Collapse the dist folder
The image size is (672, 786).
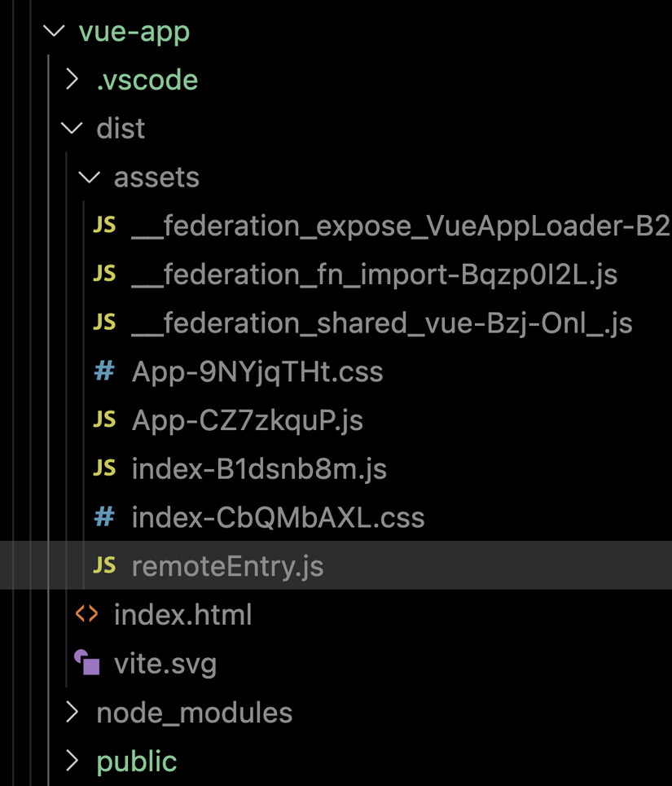[72, 128]
